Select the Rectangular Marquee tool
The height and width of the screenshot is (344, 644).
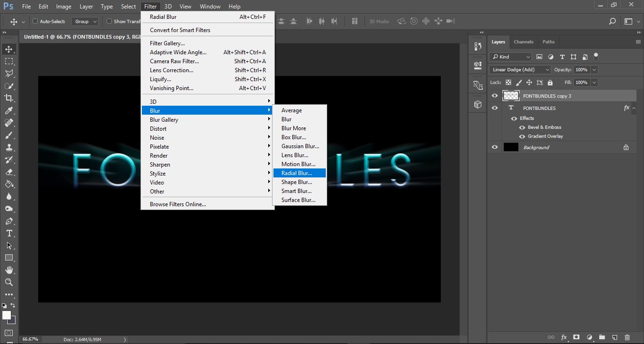[8, 61]
